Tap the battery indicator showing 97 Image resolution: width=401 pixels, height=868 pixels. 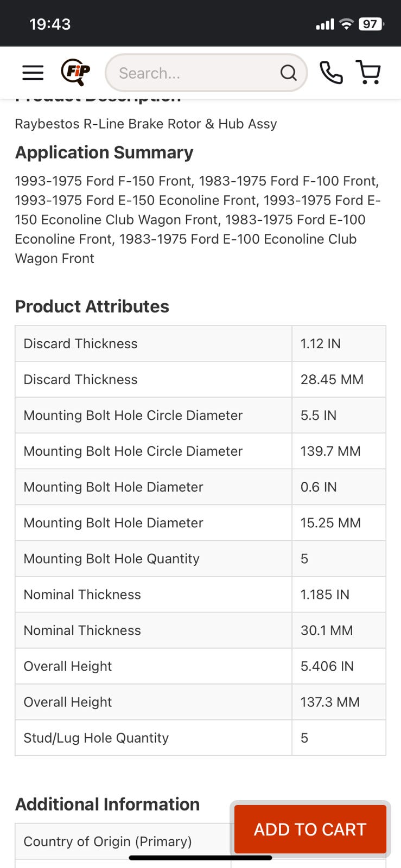371,24
